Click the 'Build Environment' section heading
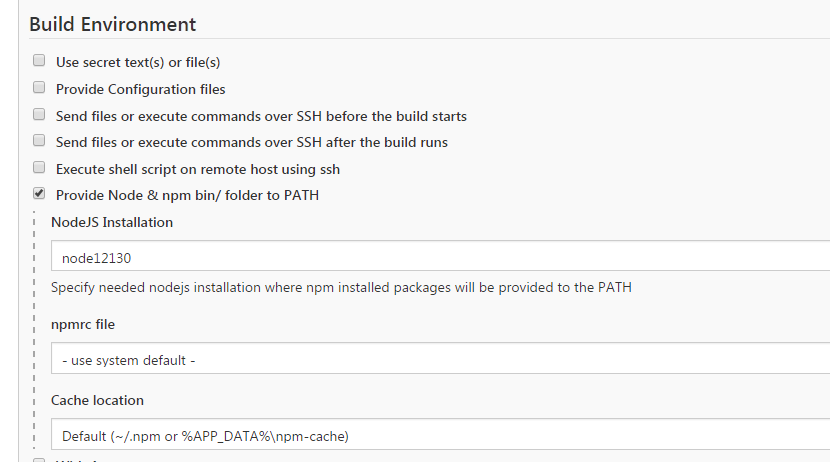This screenshot has height=462, width=830. [x=113, y=24]
